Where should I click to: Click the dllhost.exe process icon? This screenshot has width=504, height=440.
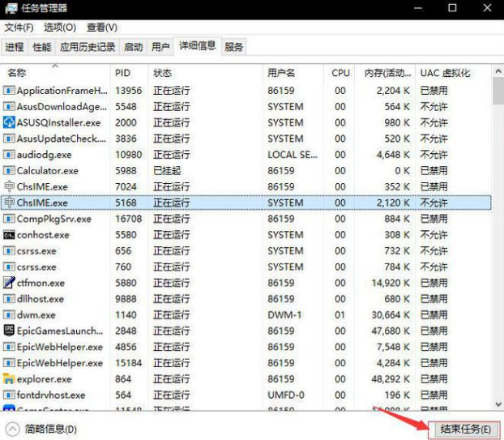click(x=9, y=299)
